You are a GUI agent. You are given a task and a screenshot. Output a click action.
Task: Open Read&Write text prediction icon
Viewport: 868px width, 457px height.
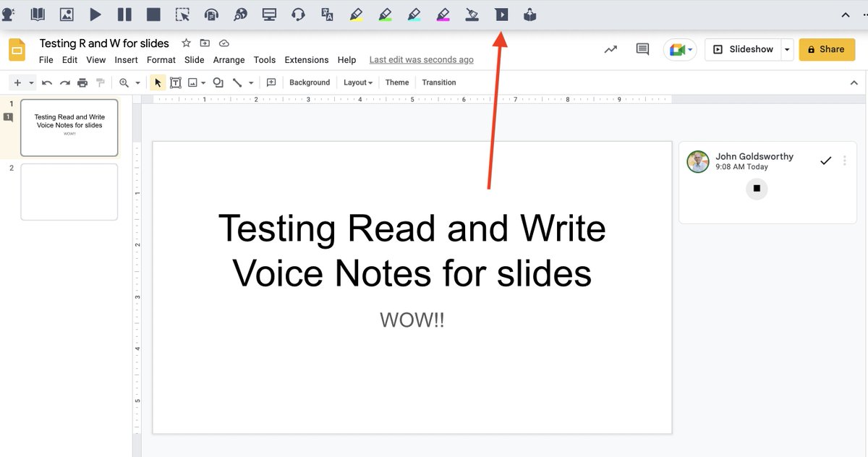[x=9, y=14]
